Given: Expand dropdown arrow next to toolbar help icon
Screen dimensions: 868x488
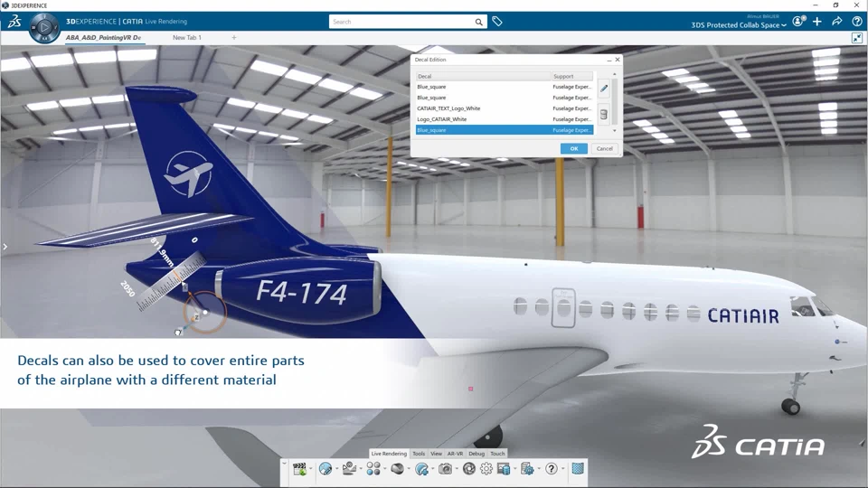Looking at the screenshot, I should pos(563,469).
